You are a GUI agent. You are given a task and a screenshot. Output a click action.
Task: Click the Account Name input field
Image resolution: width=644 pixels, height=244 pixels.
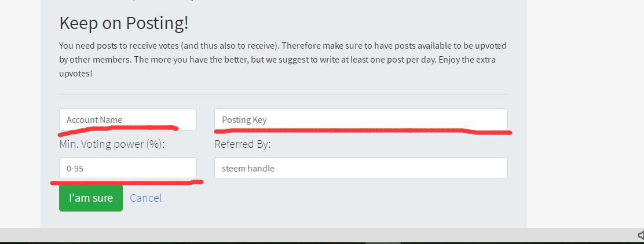click(127, 119)
